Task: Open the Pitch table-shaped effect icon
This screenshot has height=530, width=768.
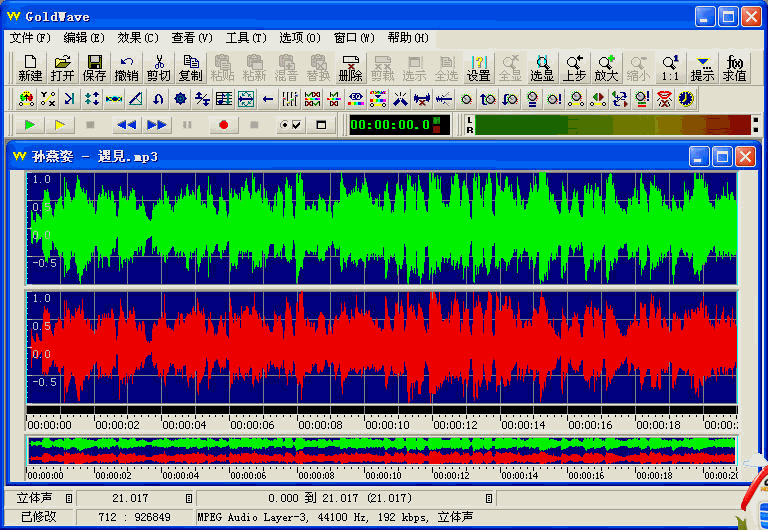Action: tap(224, 99)
